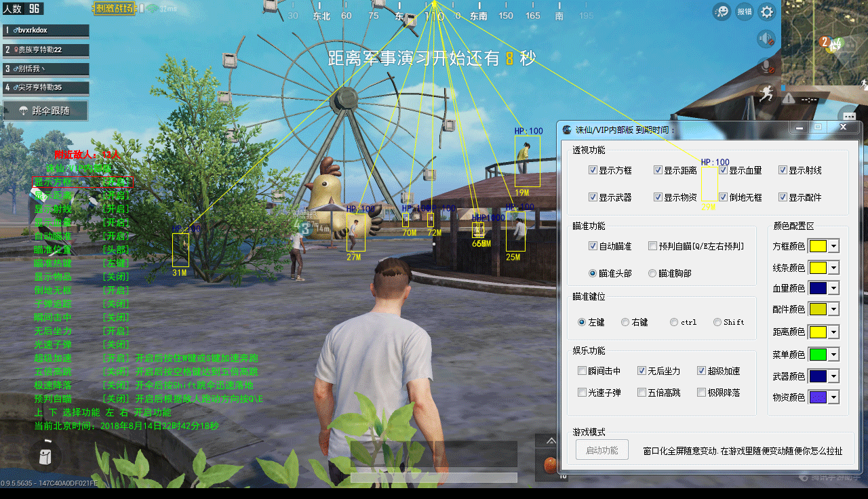Image resolution: width=868 pixels, height=499 pixels.
Task: Minimize the 诛仙/VIP内部版 window
Action: pos(799,127)
